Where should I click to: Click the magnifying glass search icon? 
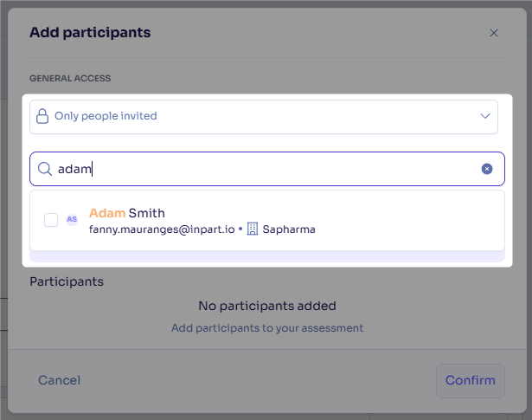(x=45, y=169)
